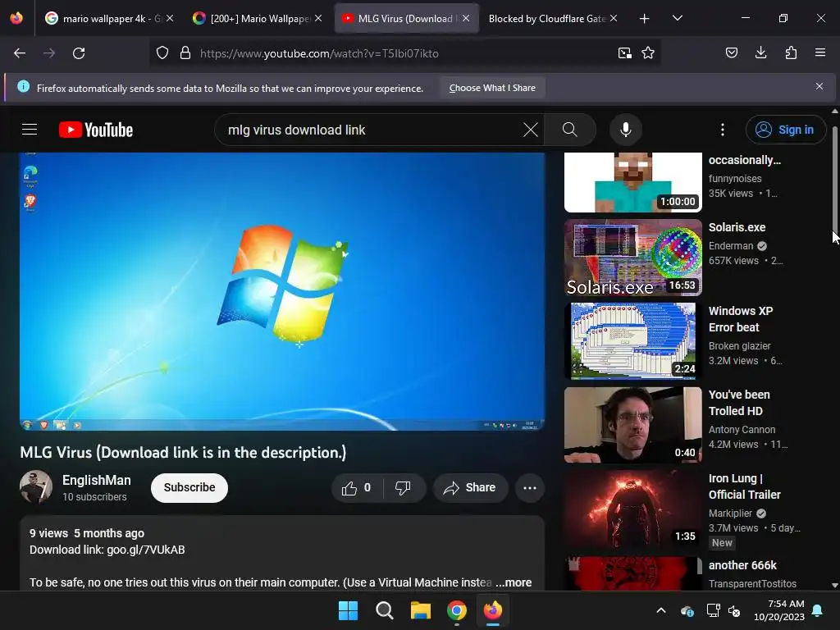Like the video with thumbs up
The width and height of the screenshot is (840, 630).
(x=357, y=488)
